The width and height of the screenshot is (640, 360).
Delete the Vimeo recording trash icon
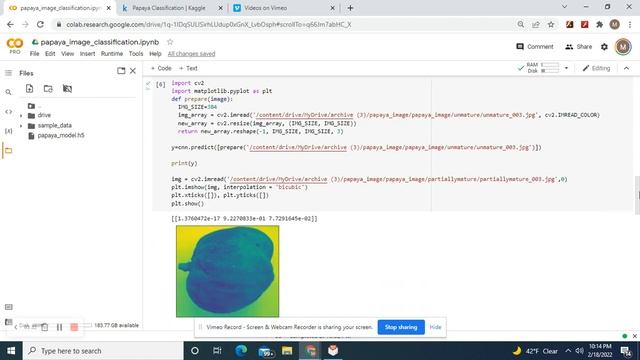coord(44,327)
